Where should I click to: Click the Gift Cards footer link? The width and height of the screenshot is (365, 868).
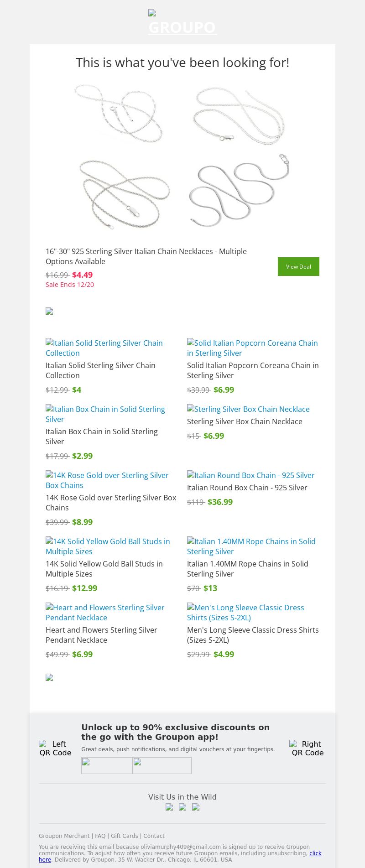pos(124,836)
